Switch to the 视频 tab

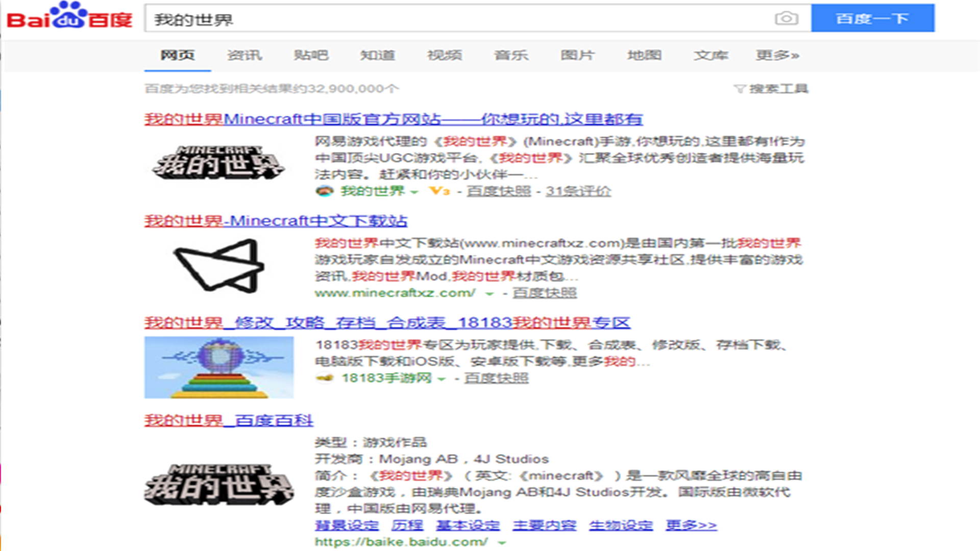coord(445,56)
